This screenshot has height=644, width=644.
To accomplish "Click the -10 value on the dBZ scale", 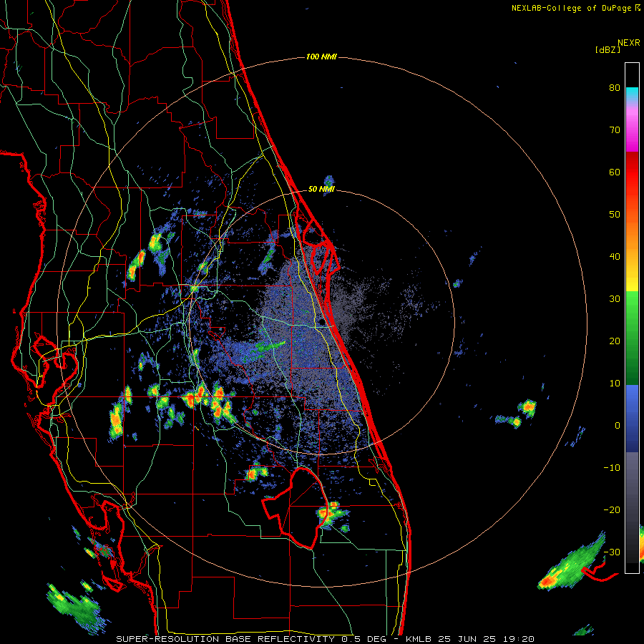I will (x=612, y=468).
